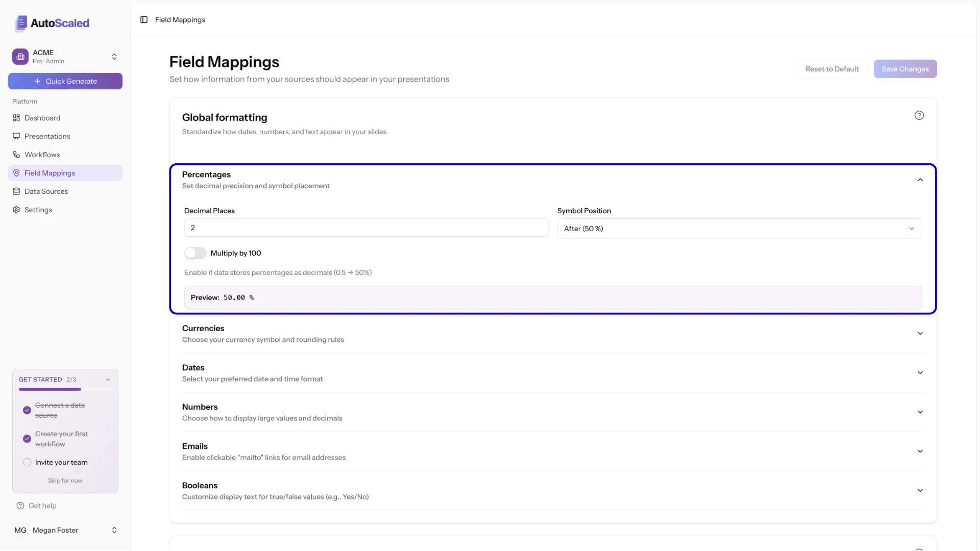Open Workflows using its sidebar icon
This screenshot has width=980, height=551.
coord(16,155)
